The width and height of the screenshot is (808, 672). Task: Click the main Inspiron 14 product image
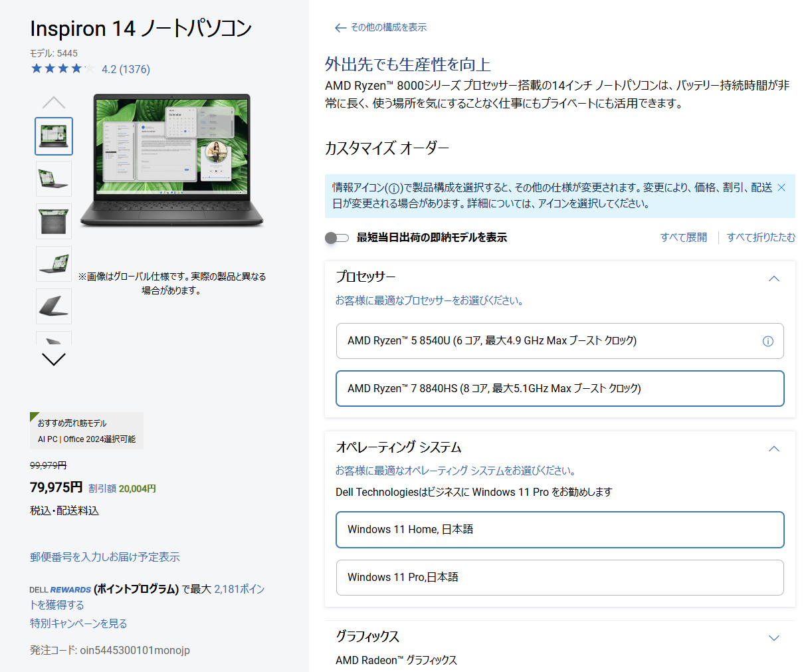[172, 160]
